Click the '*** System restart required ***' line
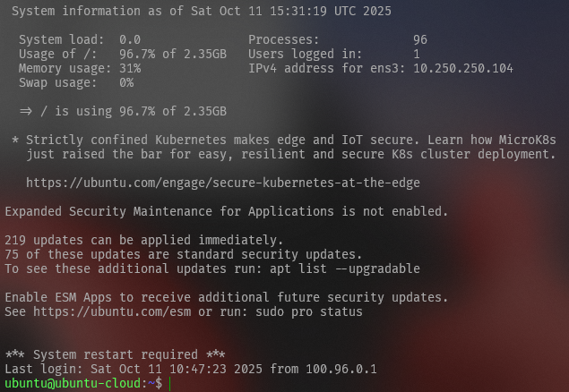Viewport: 569px width, 392px height. (x=115, y=354)
